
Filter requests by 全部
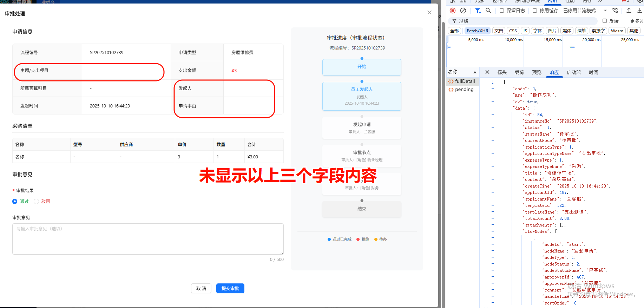pos(454,31)
